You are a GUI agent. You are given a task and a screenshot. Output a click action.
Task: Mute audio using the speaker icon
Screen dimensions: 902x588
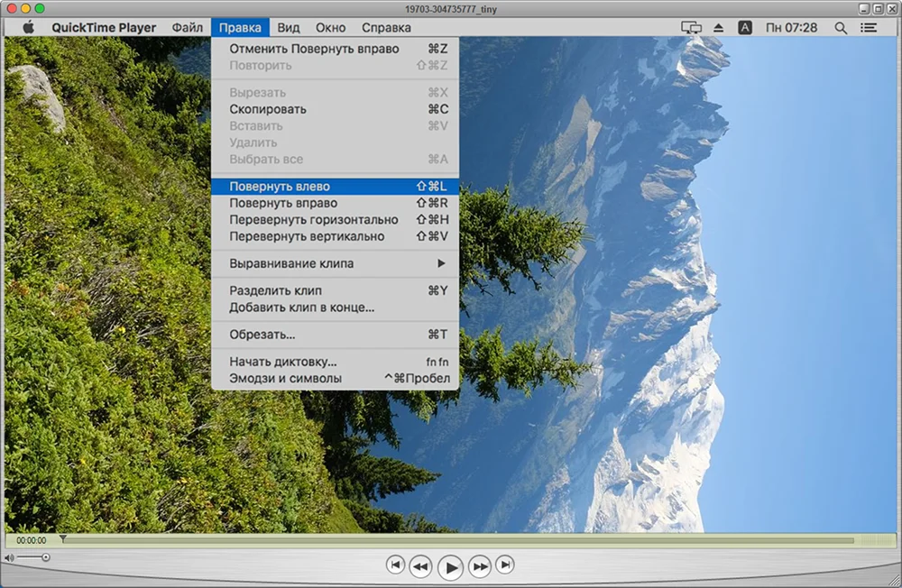click(11, 557)
